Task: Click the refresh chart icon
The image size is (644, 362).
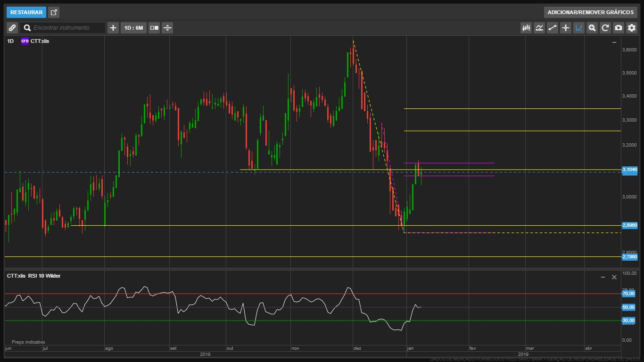Action: point(605,28)
